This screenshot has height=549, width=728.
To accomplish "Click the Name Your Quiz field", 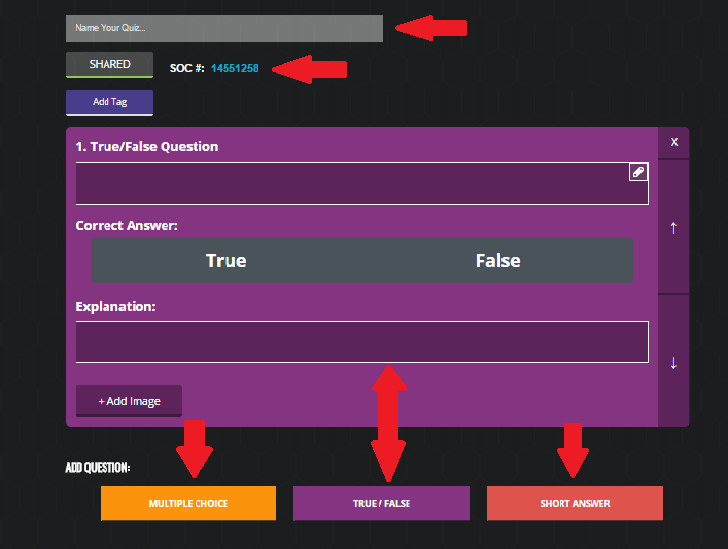I will tap(224, 28).
